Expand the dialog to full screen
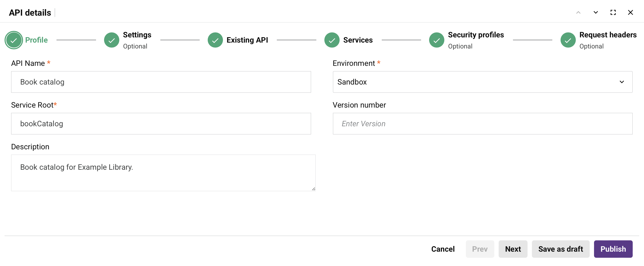 [x=613, y=13]
